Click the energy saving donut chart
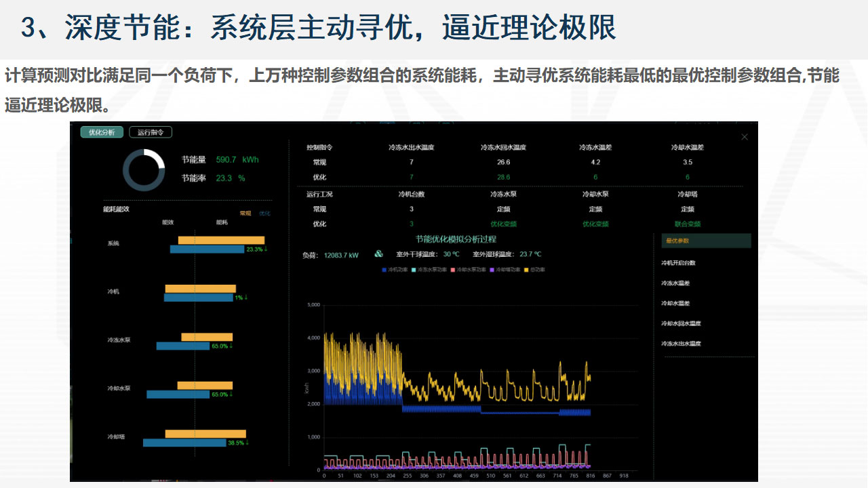The height and width of the screenshot is (488, 868). click(x=144, y=170)
